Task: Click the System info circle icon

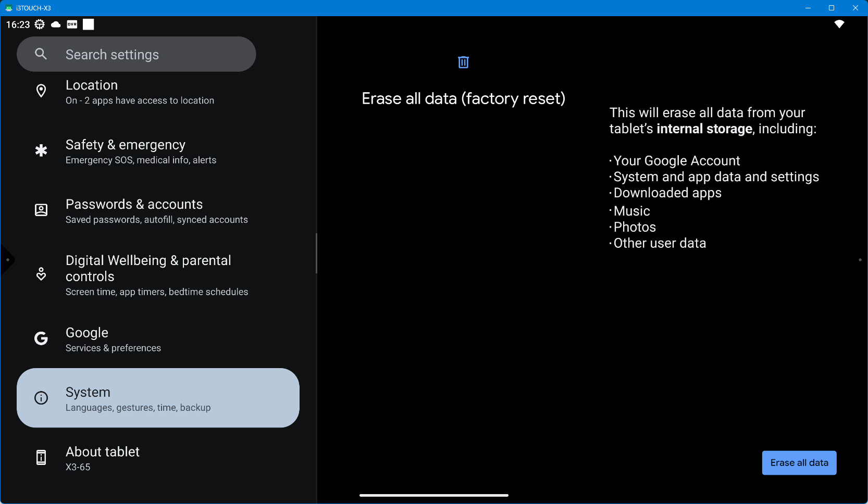Action: (x=41, y=398)
